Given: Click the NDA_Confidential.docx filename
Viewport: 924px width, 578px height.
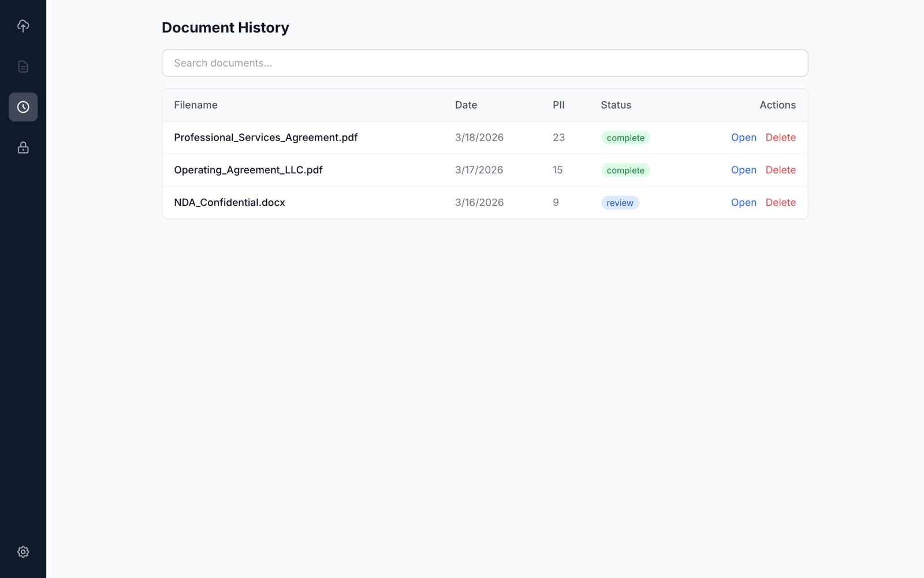Looking at the screenshot, I should pyautogui.click(x=229, y=202).
